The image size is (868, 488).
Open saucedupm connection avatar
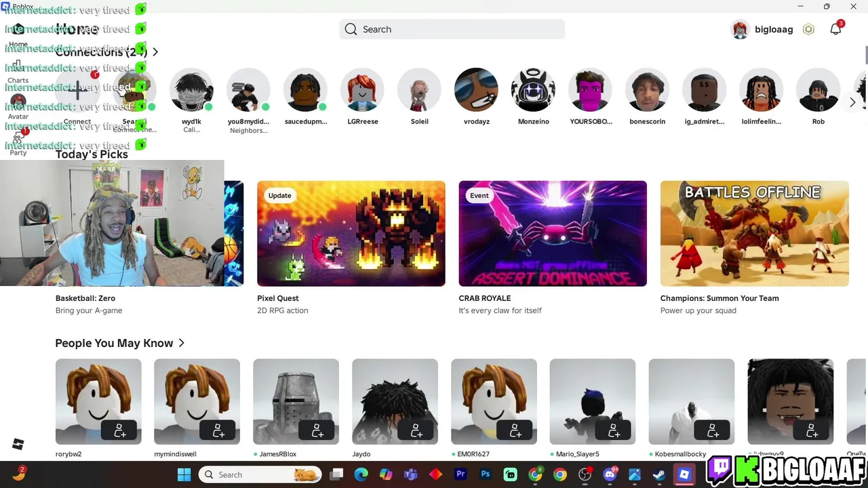coord(306,89)
